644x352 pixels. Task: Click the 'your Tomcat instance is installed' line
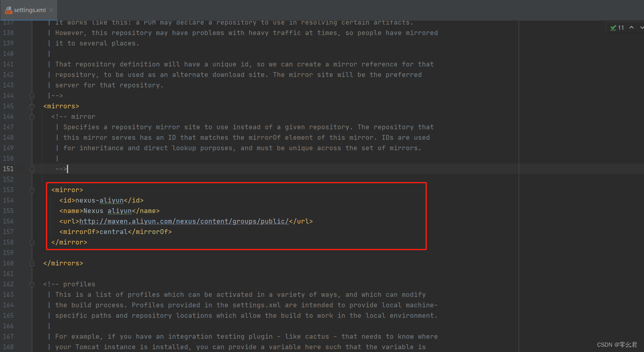[240, 347]
